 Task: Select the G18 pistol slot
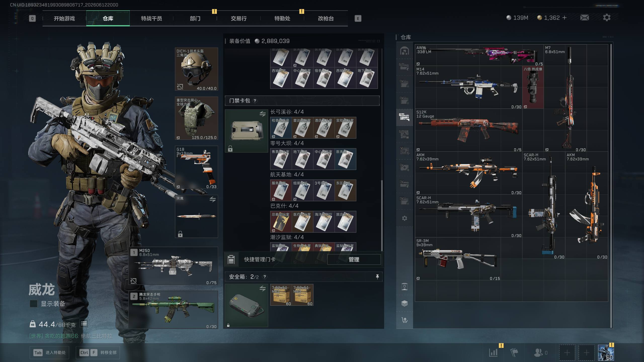[x=196, y=167]
